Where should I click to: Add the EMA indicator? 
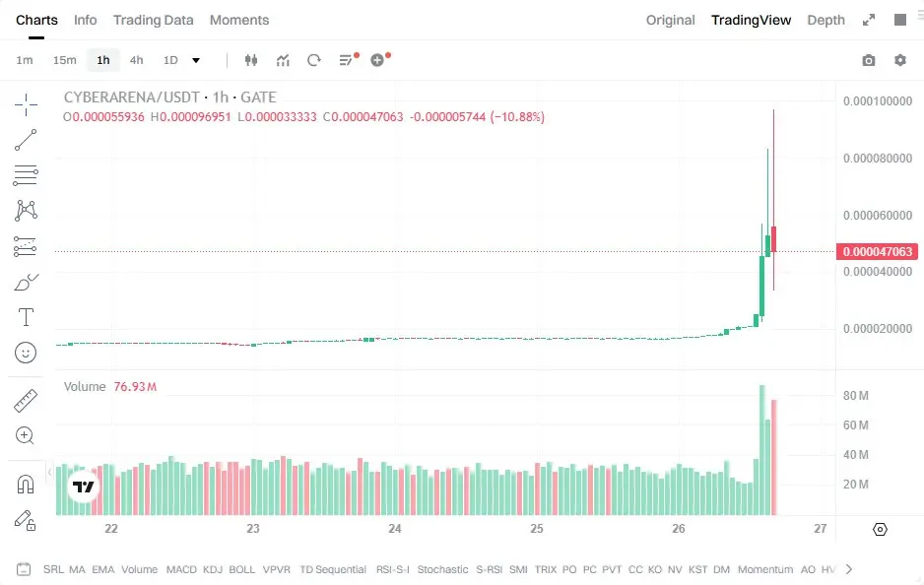[x=103, y=569]
